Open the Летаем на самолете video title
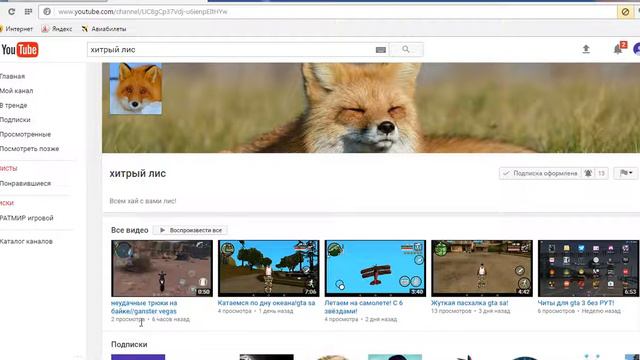Viewport: 640px width, 360px height. (364, 307)
